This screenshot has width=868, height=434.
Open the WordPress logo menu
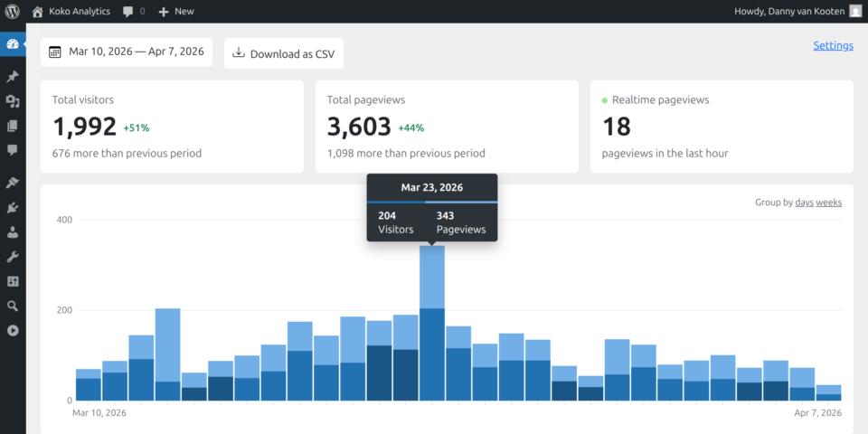(13, 12)
